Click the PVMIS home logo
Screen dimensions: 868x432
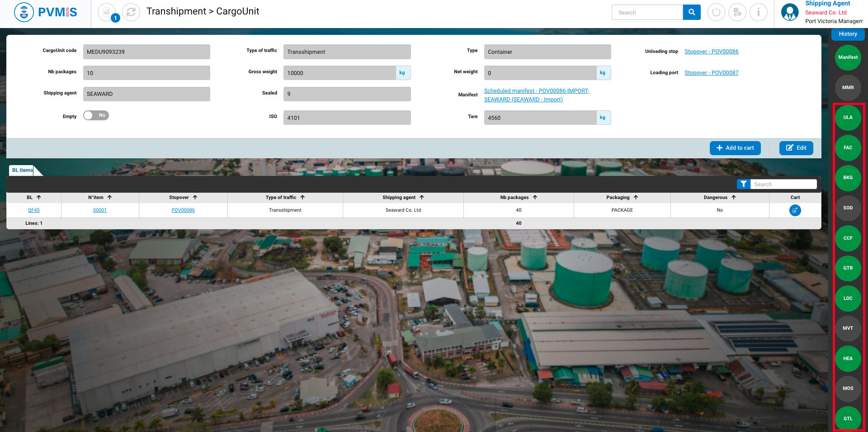pyautogui.click(x=46, y=12)
